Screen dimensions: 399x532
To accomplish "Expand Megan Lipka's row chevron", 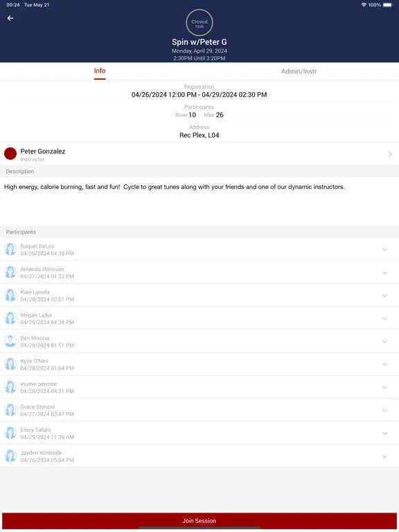I will (384, 319).
